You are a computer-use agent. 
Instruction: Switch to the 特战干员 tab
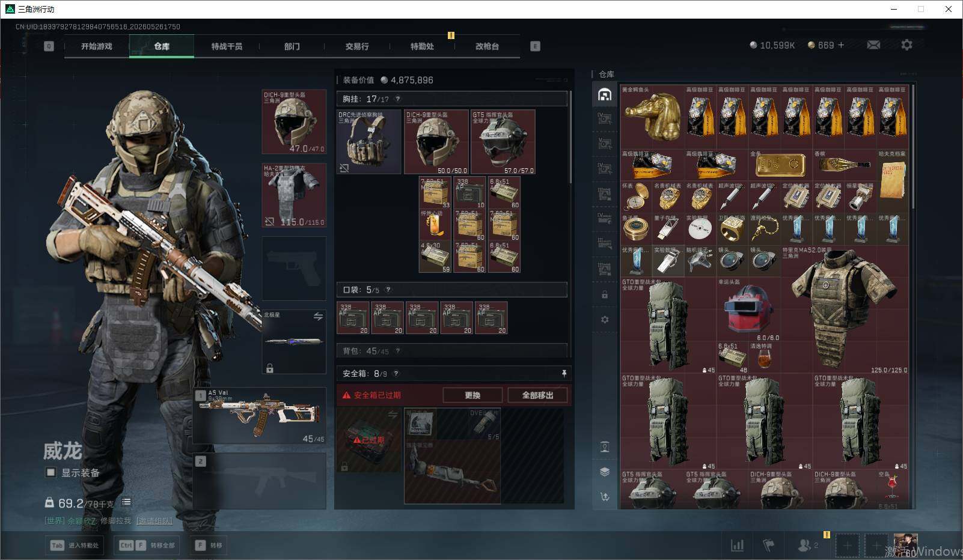click(227, 46)
